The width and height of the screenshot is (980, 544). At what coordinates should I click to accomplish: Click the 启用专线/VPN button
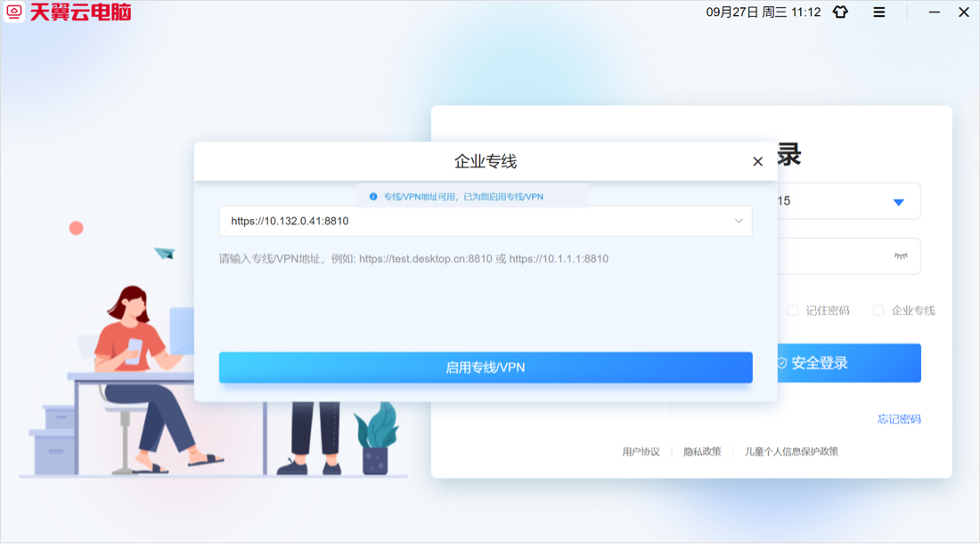pos(486,367)
